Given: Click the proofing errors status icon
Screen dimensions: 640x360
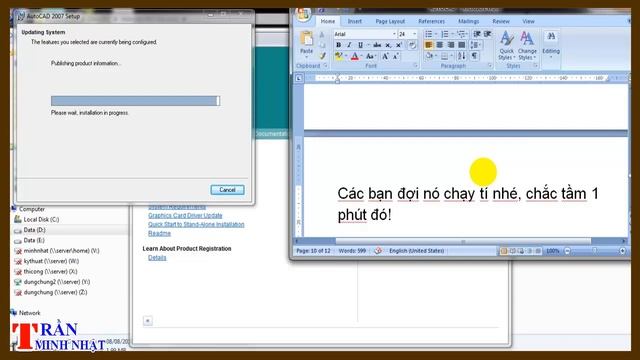Looking at the screenshot, I should point(378,251).
